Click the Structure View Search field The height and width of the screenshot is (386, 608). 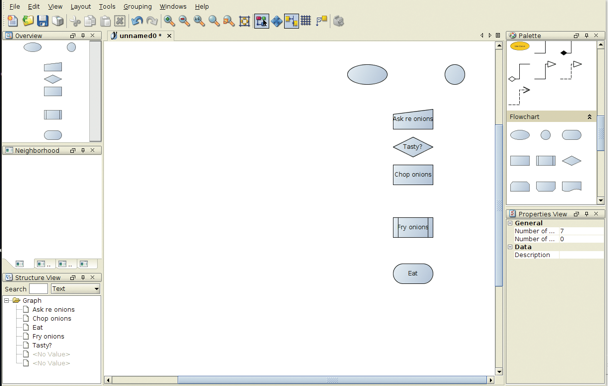click(38, 289)
